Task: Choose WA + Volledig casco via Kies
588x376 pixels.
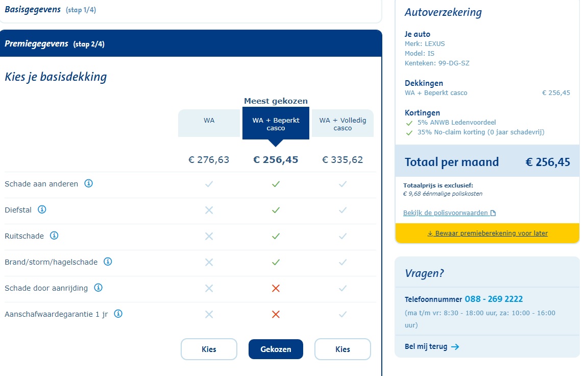Action: (x=342, y=349)
